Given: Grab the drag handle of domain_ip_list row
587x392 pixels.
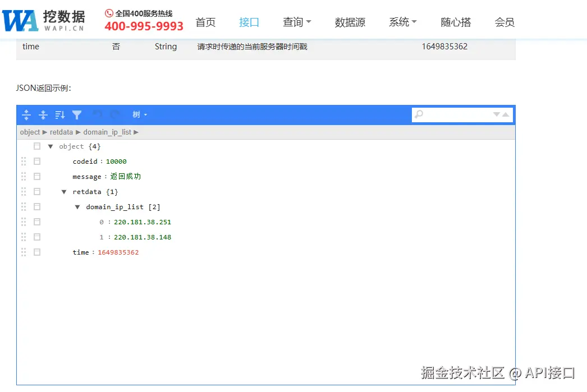Looking at the screenshot, I should coord(24,206).
